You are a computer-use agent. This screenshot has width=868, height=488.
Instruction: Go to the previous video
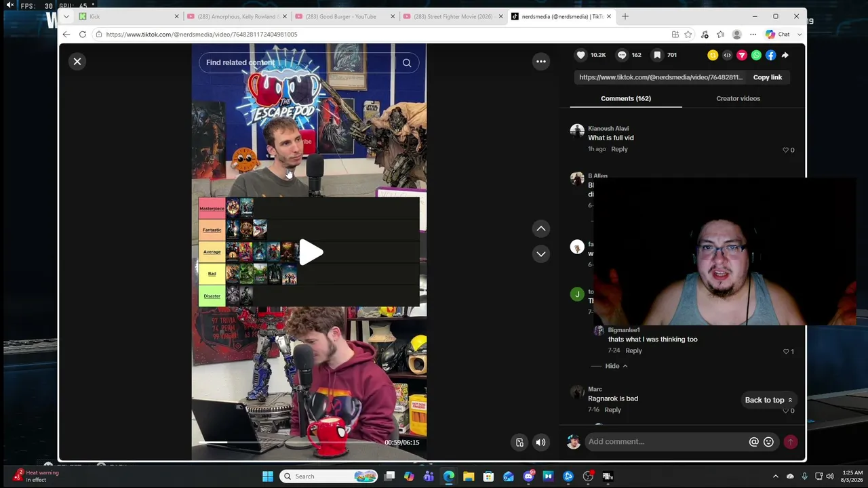[541, 228]
